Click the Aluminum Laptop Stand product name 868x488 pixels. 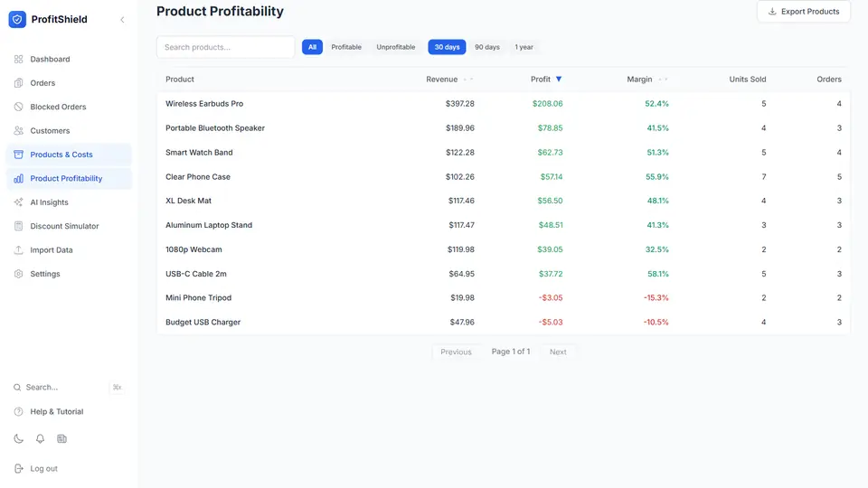coord(209,225)
